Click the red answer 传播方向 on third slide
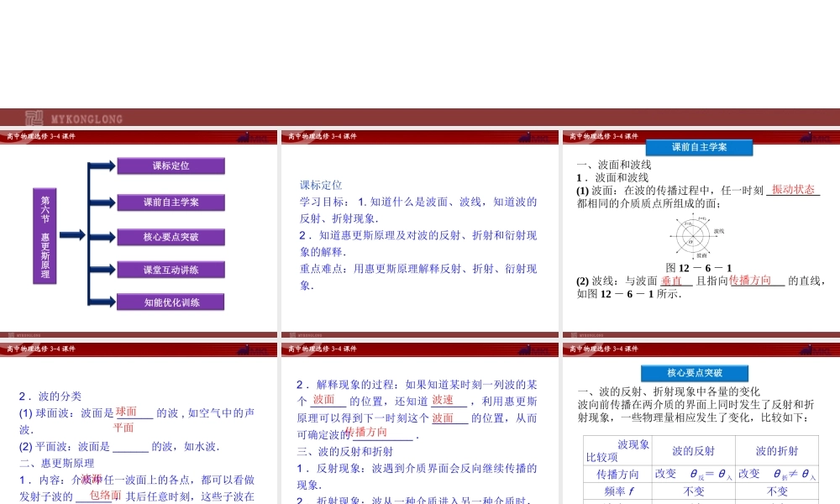This screenshot has width=840, height=504. pos(750,281)
